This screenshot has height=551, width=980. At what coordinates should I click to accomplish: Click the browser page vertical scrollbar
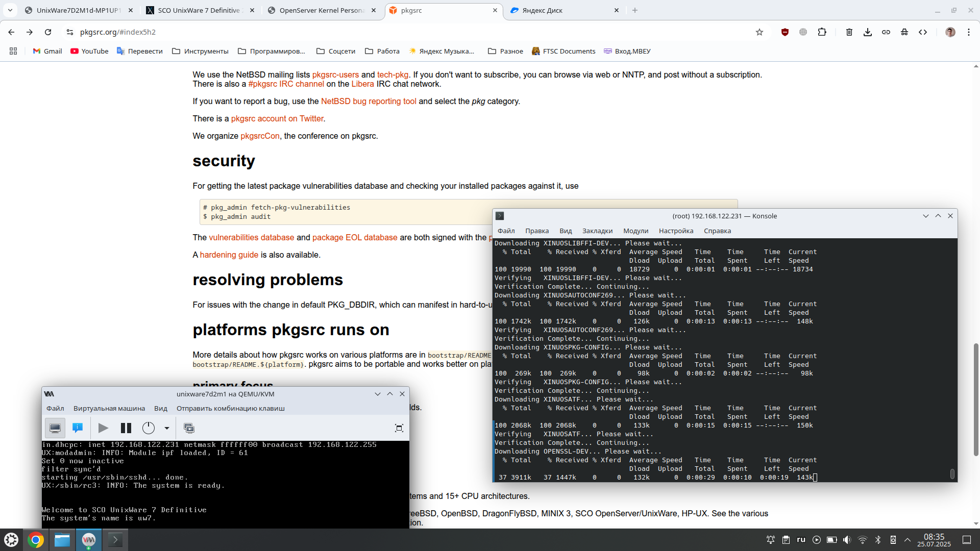(976, 399)
